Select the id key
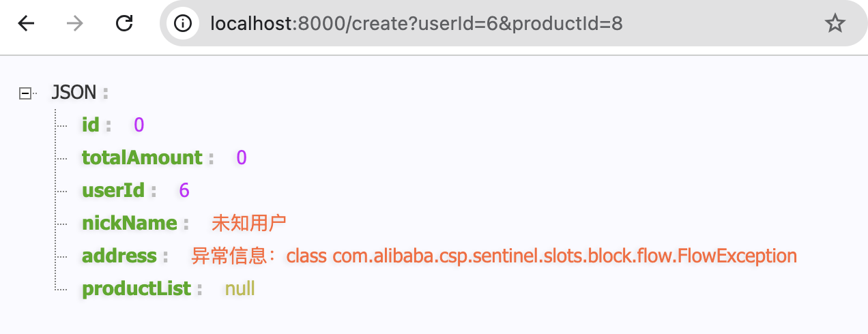 point(91,125)
